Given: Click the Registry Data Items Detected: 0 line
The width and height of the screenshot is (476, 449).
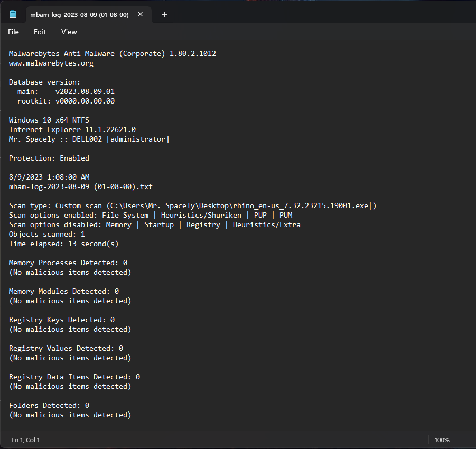Looking at the screenshot, I should pyautogui.click(x=74, y=377).
